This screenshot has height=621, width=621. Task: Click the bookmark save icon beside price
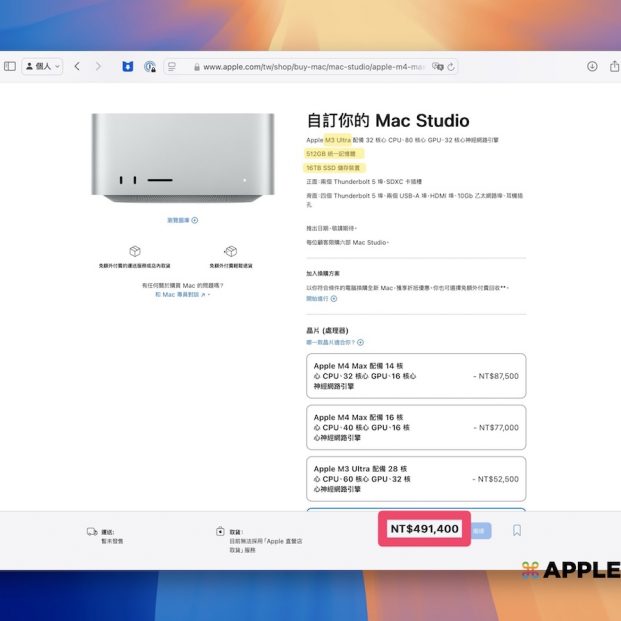coord(517,531)
